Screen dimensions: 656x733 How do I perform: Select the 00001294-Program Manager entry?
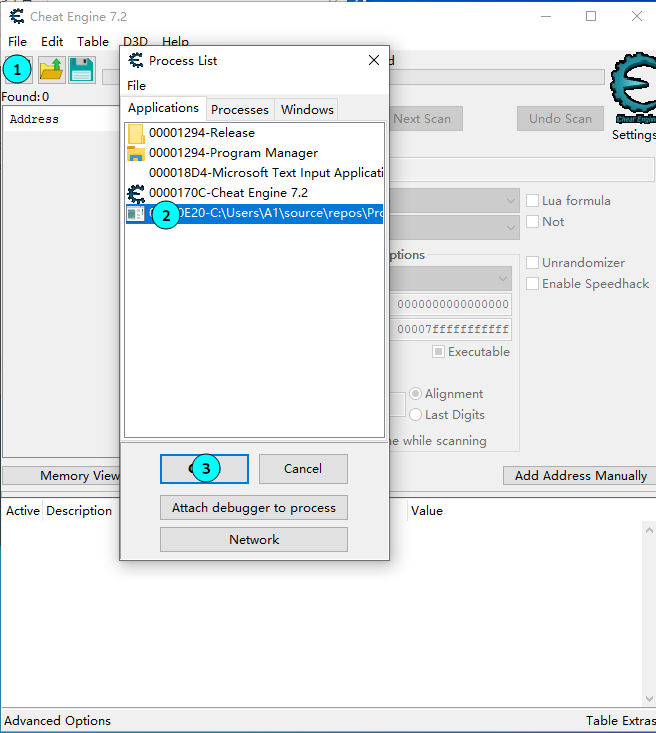click(254, 153)
